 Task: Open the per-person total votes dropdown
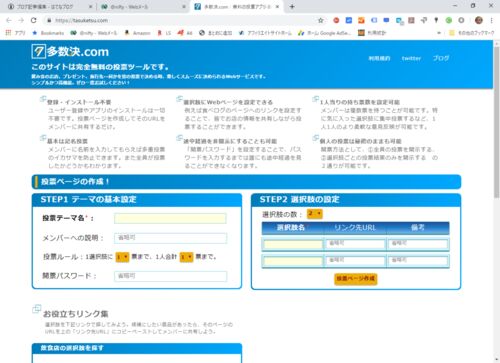coord(186,257)
